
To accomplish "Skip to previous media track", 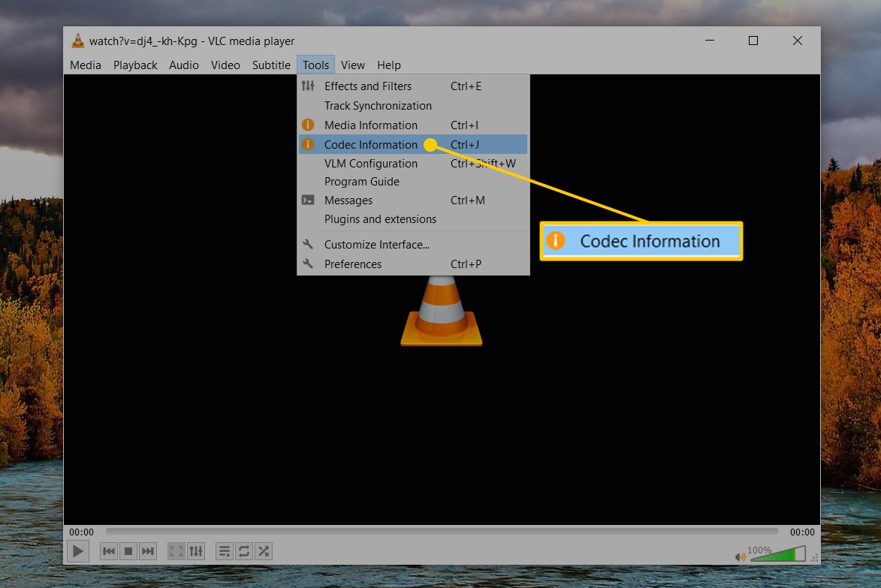I will click(109, 551).
